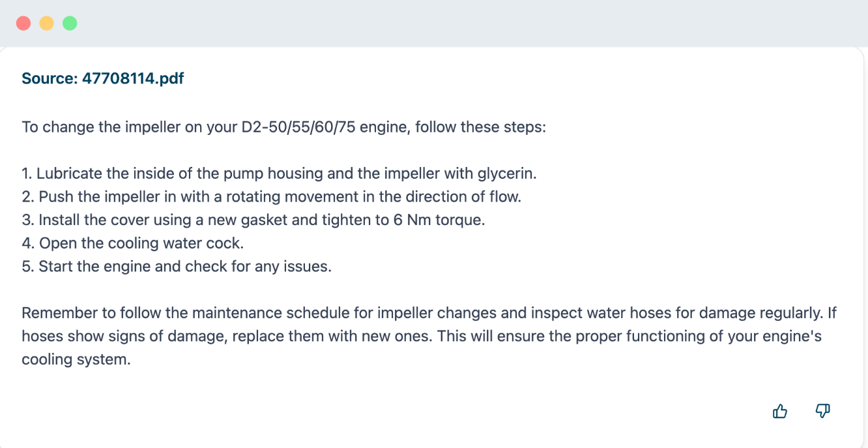This screenshot has width=868, height=448.
Task: Click step 3 about installing the cover
Action: [x=253, y=220]
